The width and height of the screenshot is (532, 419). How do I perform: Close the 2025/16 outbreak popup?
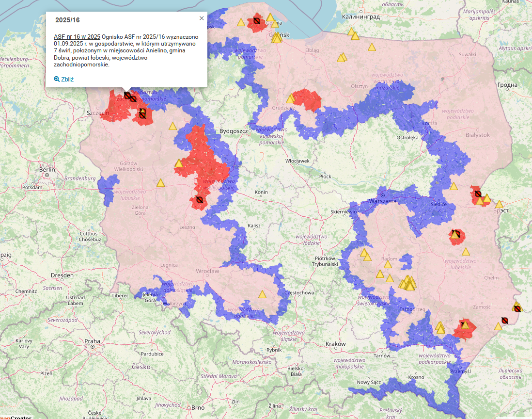(202, 18)
